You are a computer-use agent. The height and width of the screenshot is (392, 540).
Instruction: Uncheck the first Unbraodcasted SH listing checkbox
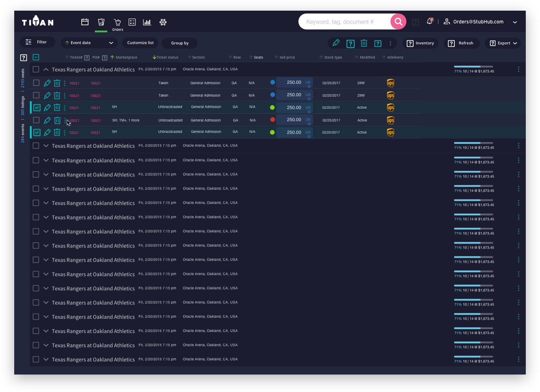(x=37, y=107)
